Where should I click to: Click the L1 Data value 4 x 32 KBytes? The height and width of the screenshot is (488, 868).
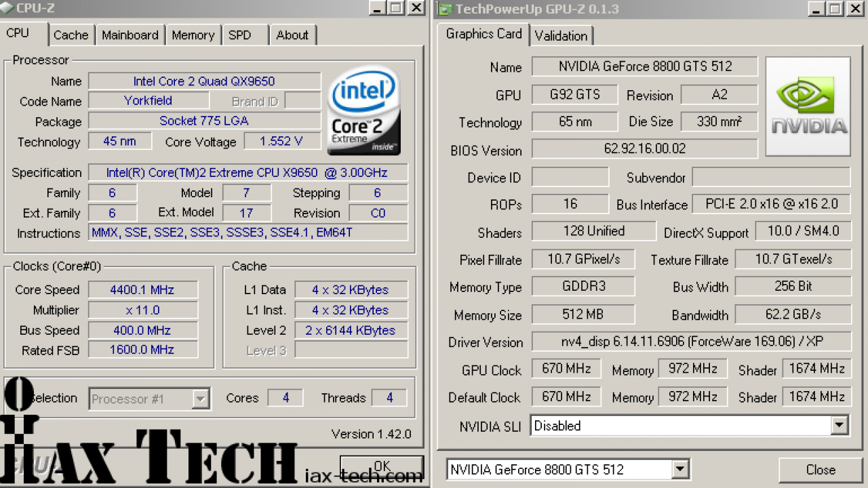[x=351, y=290]
